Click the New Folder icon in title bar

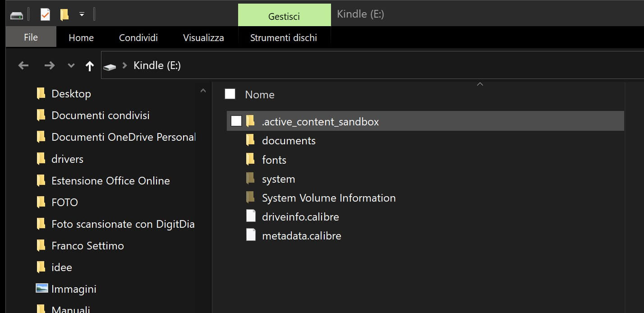click(64, 14)
